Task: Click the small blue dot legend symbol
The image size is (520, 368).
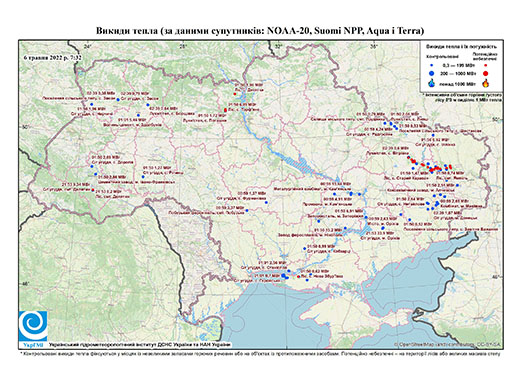Action: [x=432, y=65]
